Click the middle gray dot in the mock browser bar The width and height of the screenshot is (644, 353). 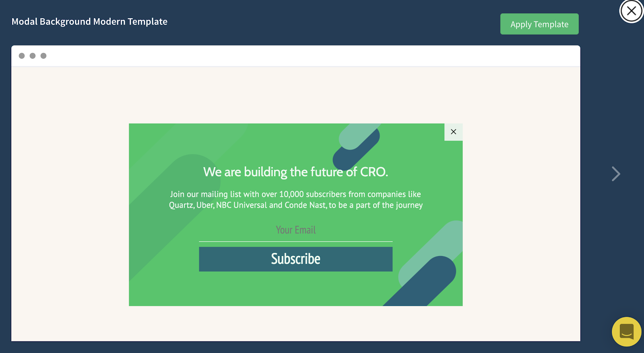click(x=33, y=56)
